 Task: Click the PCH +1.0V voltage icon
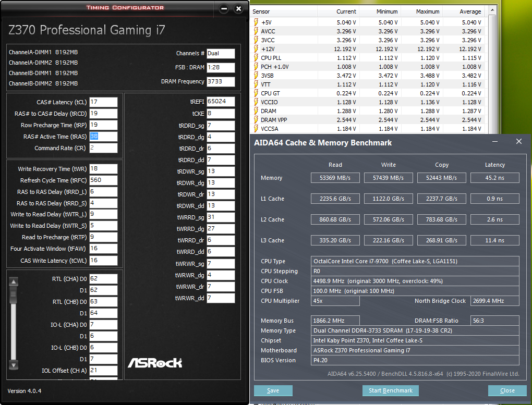(x=256, y=67)
